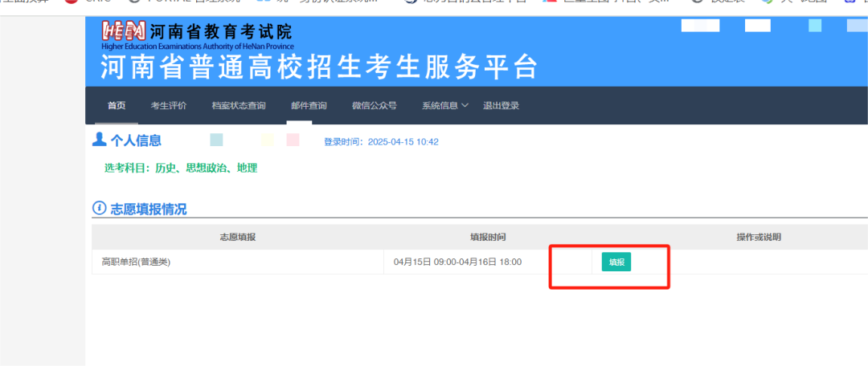Screen dimensions: 868x366
Task: Open the 微信公众号 menu item
Action: (x=375, y=106)
